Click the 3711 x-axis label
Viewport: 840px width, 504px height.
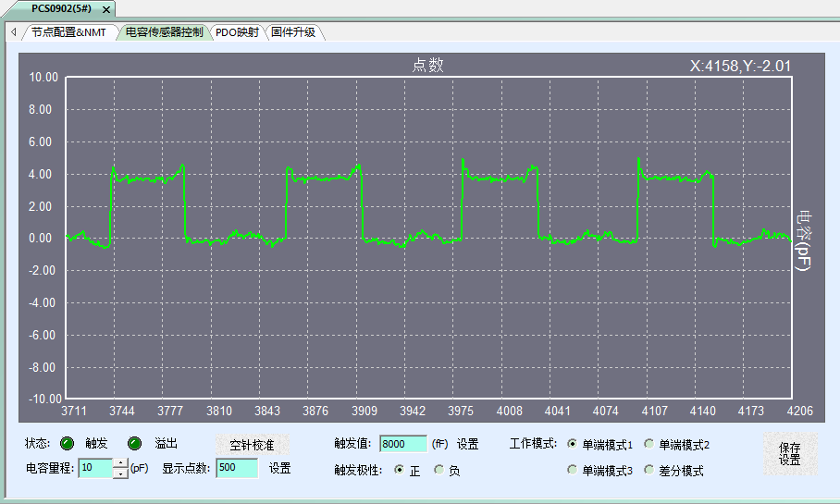click(74, 411)
